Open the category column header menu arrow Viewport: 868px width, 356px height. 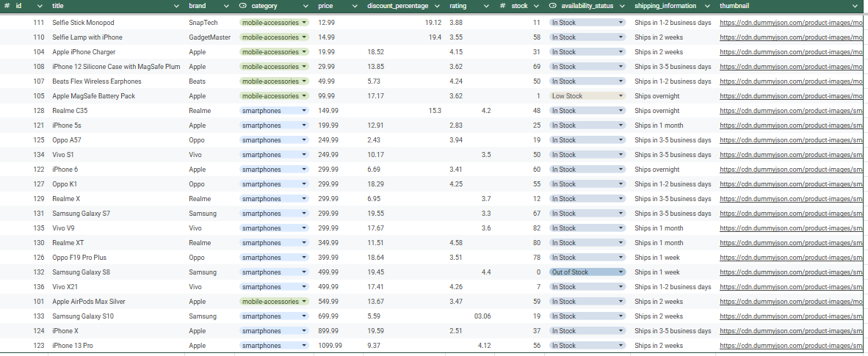point(305,6)
